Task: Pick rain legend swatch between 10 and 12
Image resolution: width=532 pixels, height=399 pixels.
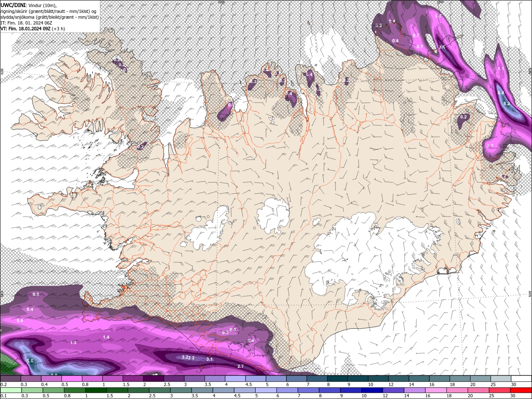Action: point(372,390)
